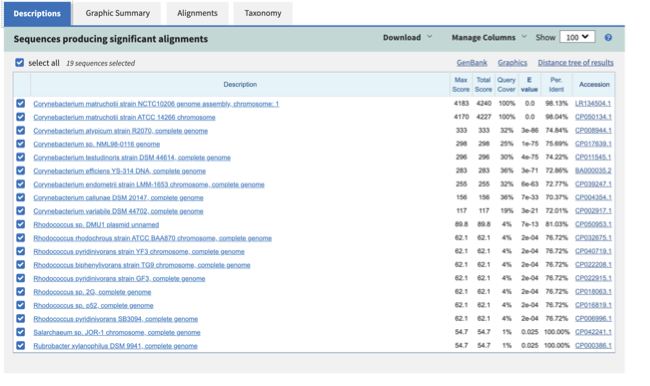Open the Show 100 results selector
Viewport: 650px width, 386px height.
pyautogui.click(x=577, y=37)
